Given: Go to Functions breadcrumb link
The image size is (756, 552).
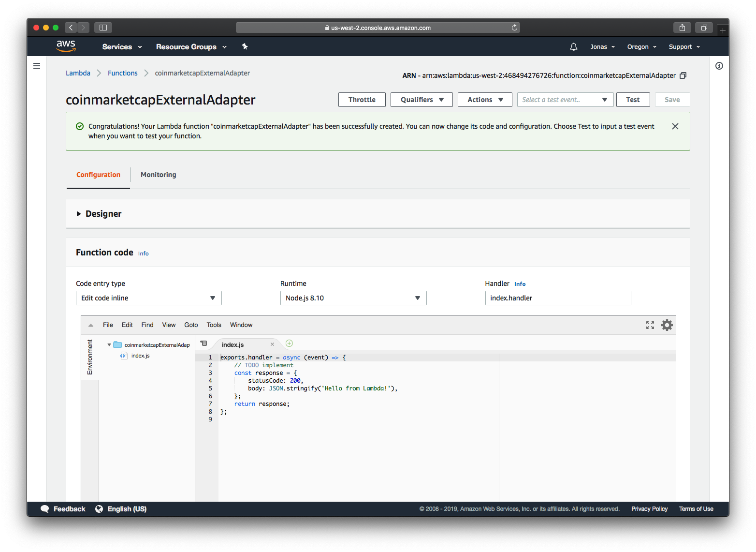Looking at the screenshot, I should click(x=122, y=73).
